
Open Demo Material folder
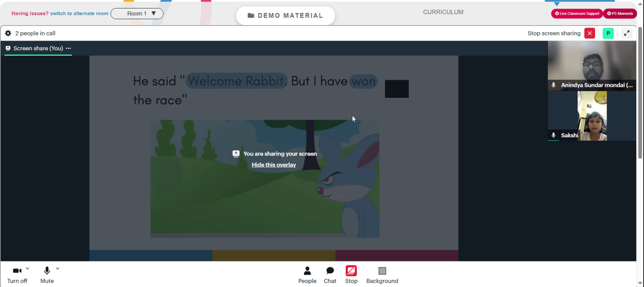[x=285, y=15]
